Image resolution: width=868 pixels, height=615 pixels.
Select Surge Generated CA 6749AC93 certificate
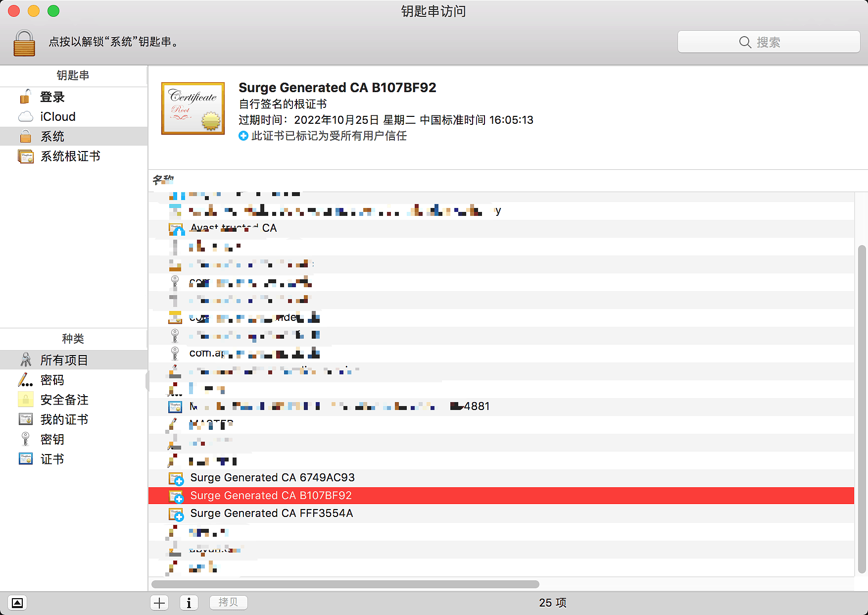[272, 478]
